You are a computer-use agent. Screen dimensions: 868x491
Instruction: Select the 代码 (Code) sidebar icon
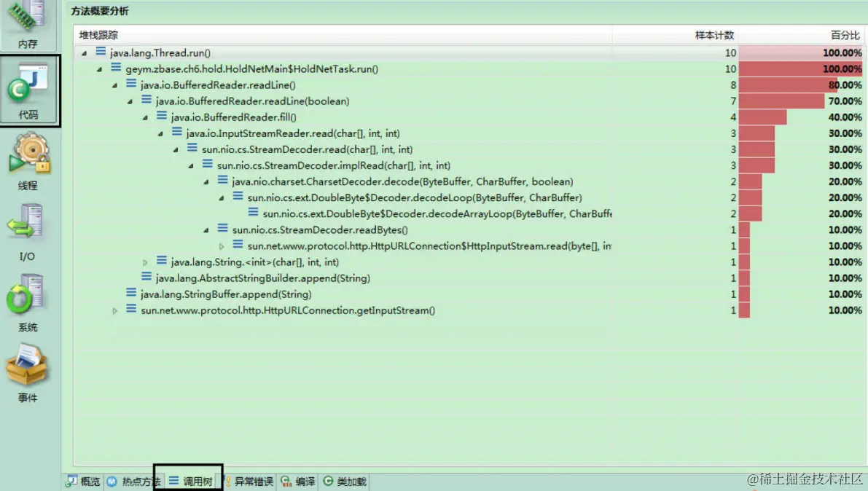pos(29,84)
